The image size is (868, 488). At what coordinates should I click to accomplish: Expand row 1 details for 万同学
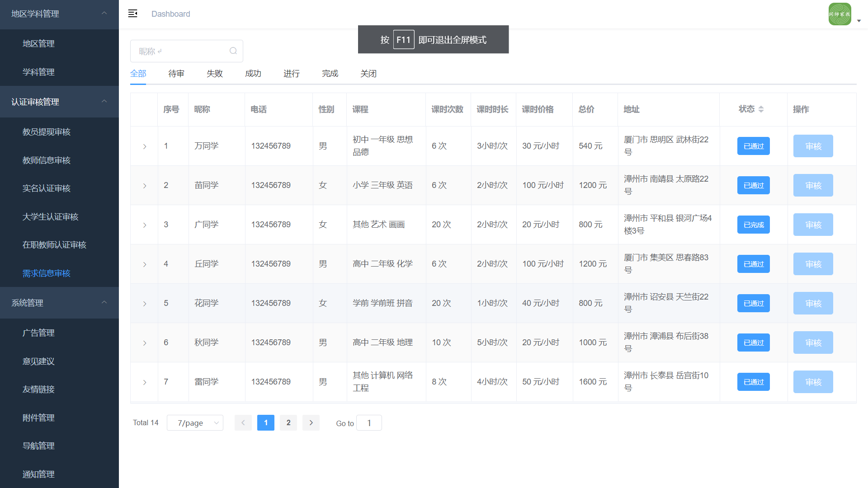(x=145, y=146)
